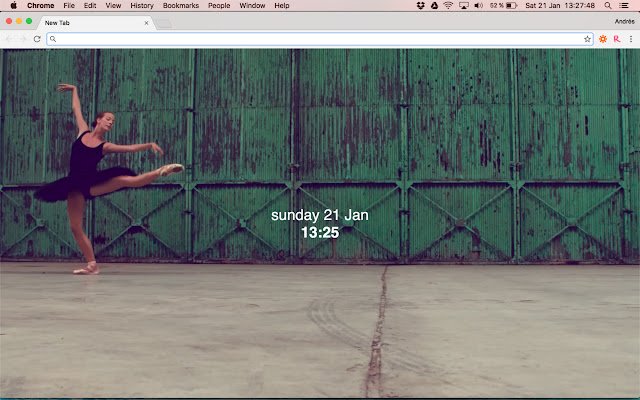Open the File menu

click(69, 5)
